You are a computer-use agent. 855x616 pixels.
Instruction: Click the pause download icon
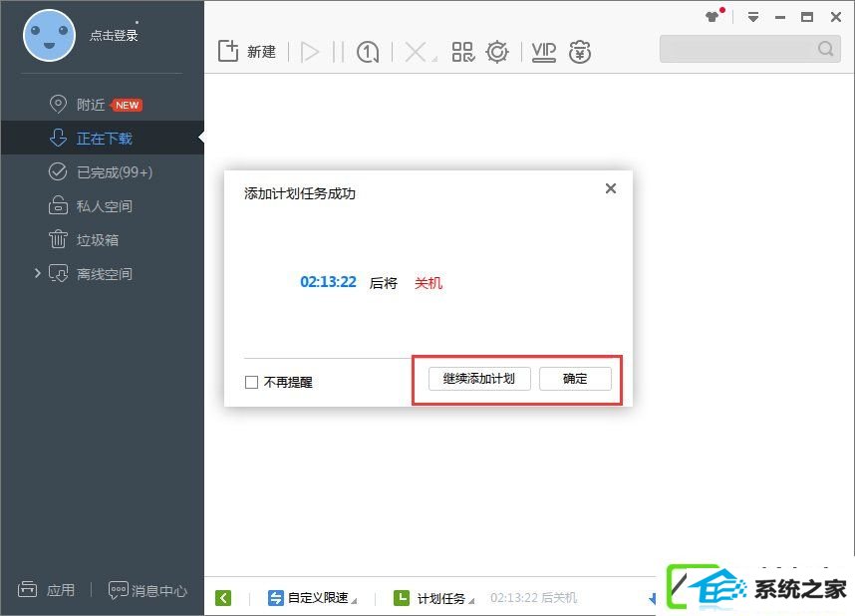[338, 52]
